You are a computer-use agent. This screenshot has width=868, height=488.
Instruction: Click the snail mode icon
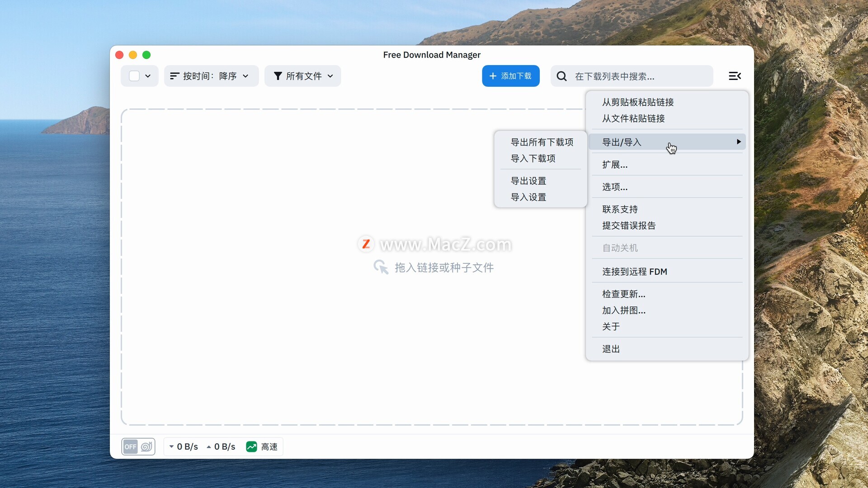point(146,447)
